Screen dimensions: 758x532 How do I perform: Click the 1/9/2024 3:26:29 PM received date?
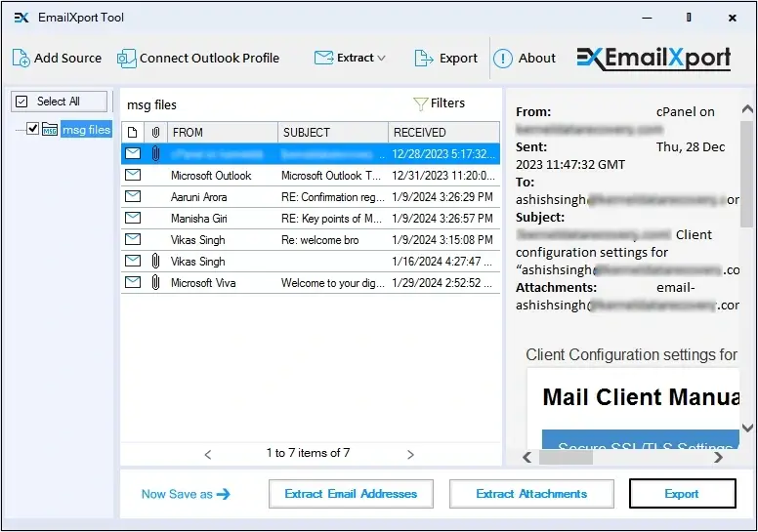pyautogui.click(x=442, y=197)
